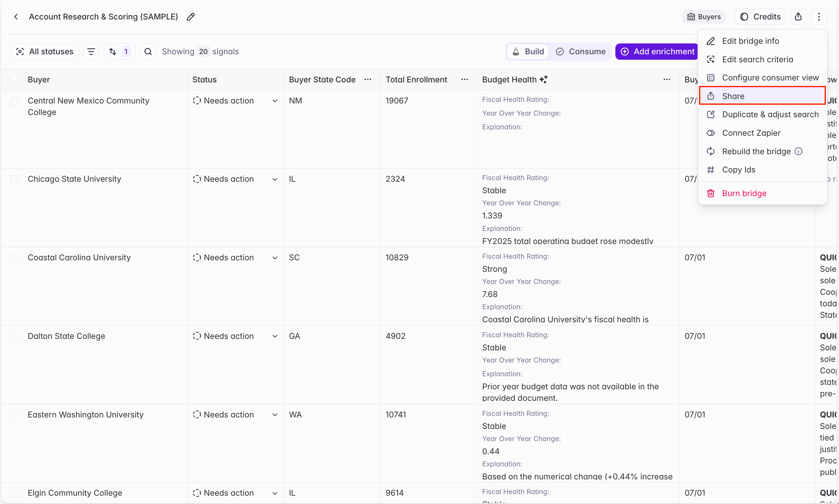Check the Chicago State University row
Screen dimensions: 839x504
point(15,179)
